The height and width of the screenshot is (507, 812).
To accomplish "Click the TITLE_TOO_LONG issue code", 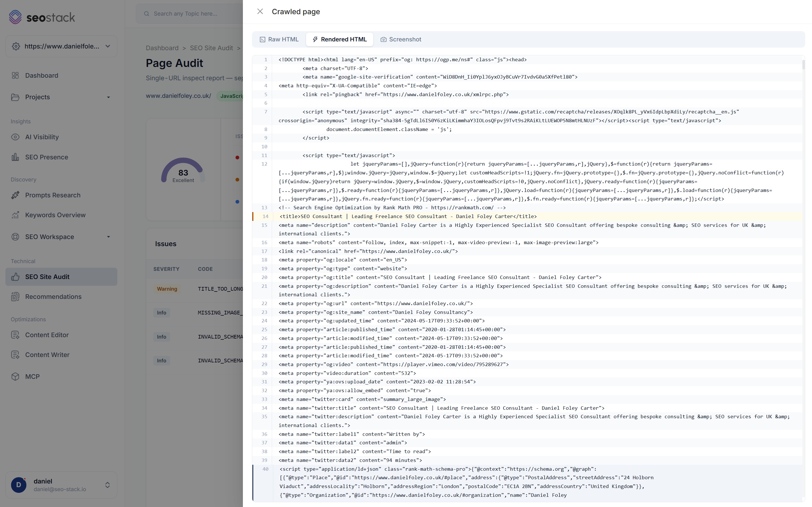I will click(x=220, y=289).
